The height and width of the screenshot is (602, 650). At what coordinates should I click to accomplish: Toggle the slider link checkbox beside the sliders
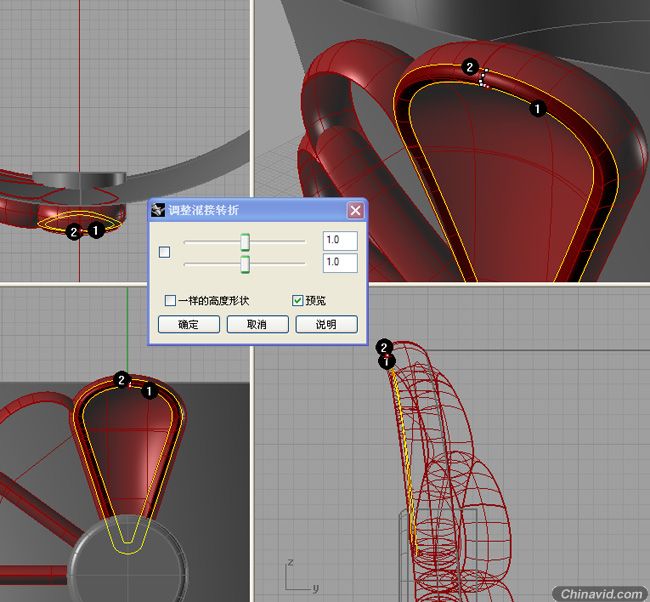coord(165,252)
